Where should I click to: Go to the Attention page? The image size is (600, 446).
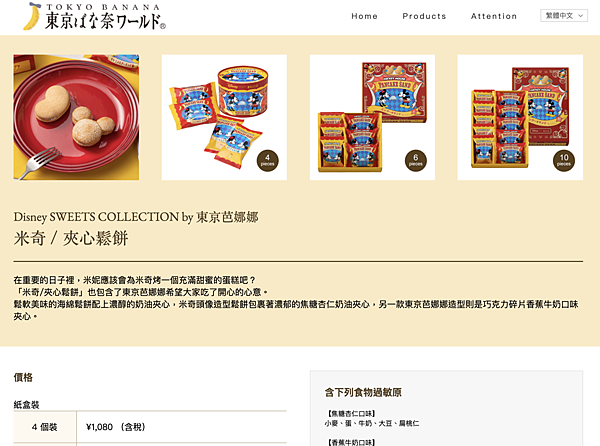tap(494, 16)
